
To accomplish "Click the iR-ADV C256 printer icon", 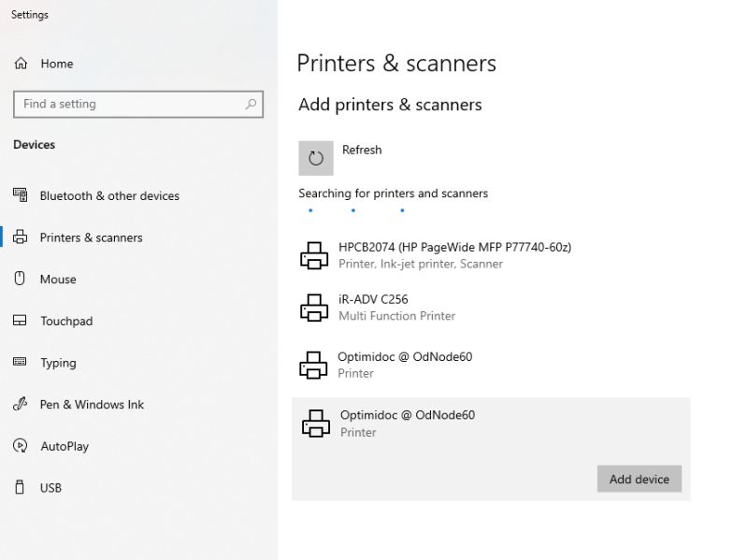I will click(315, 309).
